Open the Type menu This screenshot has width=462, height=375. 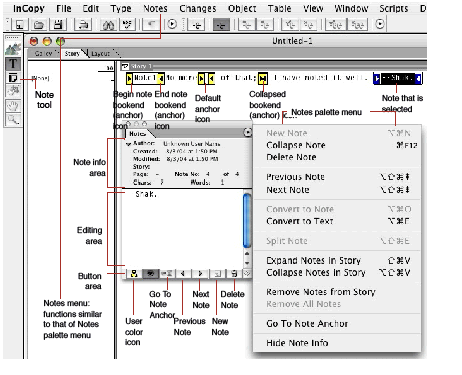click(x=121, y=8)
